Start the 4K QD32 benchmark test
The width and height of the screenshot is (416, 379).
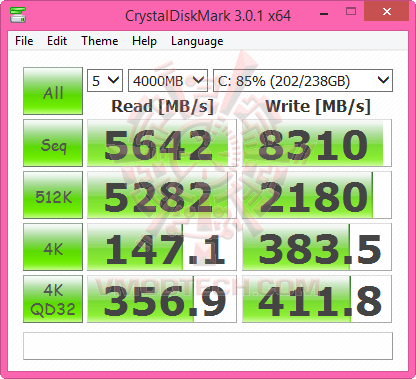click(53, 299)
